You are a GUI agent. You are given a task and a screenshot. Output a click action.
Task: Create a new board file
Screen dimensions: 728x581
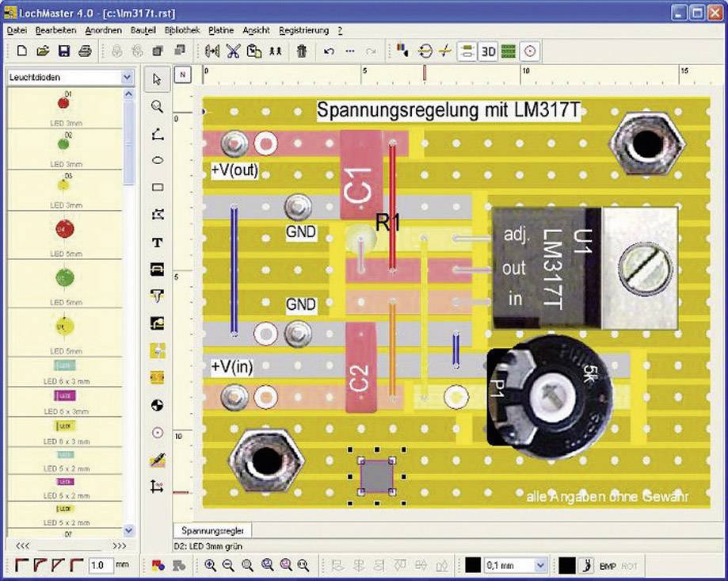[22, 51]
